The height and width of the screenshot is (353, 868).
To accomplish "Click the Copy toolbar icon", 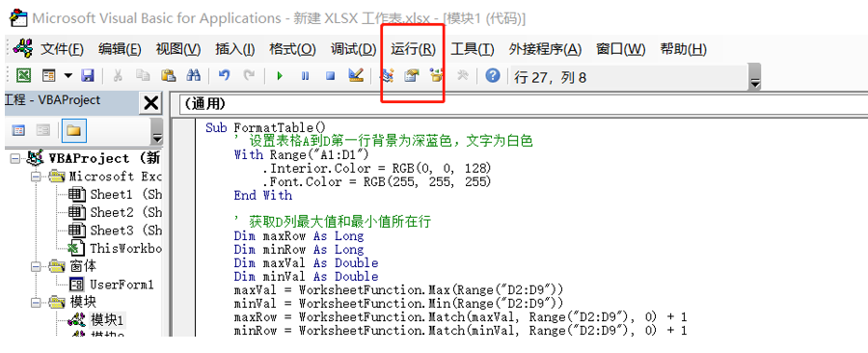I will (143, 76).
